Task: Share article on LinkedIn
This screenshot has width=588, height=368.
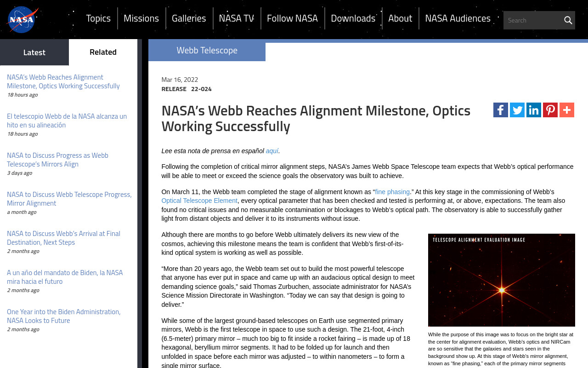Action: [534, 110]
